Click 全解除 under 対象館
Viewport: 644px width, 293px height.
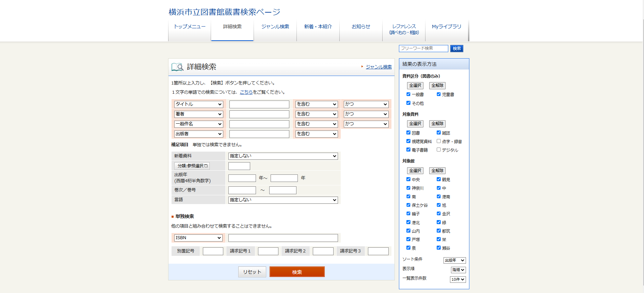click(437, 171)
